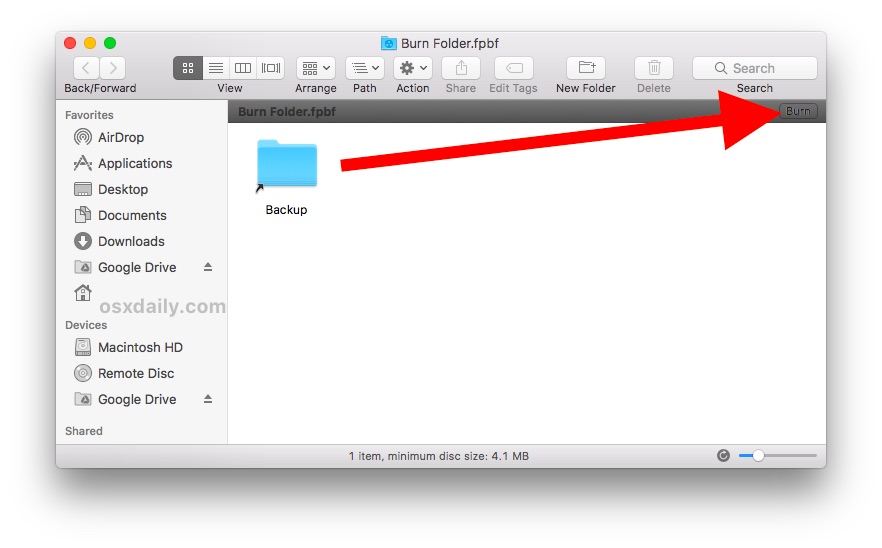Go back with the Back arrow
This screenshot has height=548, width=882.
[86, 68]
